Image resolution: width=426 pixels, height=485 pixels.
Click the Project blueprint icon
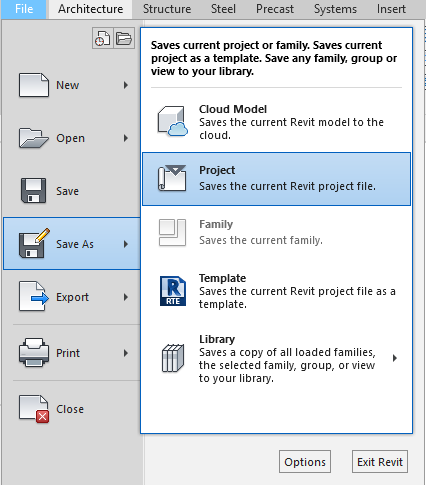pyautogui.click(x=172, y=178)
